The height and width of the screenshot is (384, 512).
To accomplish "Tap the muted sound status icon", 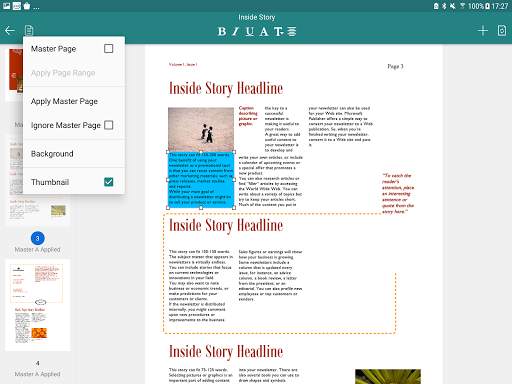I will pyautogui.click(x=453, y=6).
